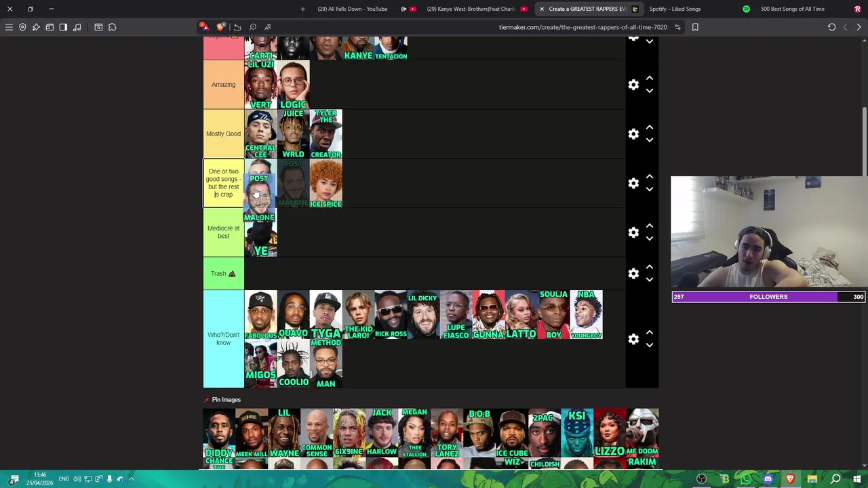The width and height of the screenshot is (868, 488).
Task: Edit the Who?/Don't know tier label
Action: tap(224, 340)
